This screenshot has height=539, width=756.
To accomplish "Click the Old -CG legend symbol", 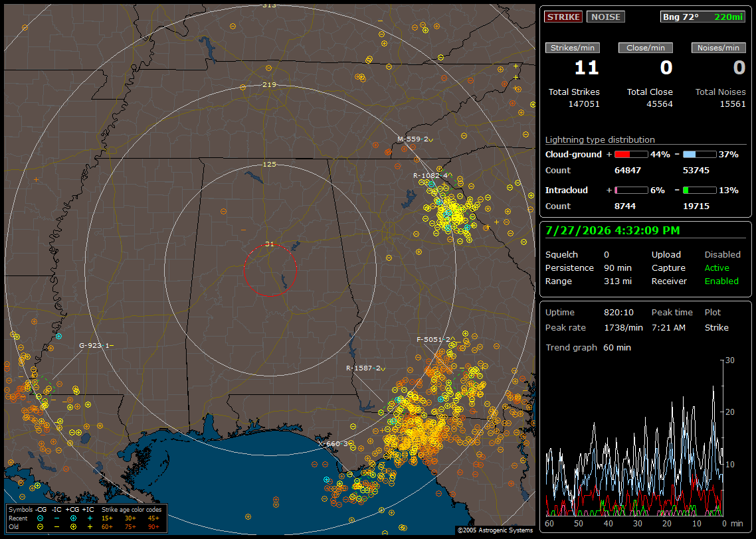I will coord(40,527).
